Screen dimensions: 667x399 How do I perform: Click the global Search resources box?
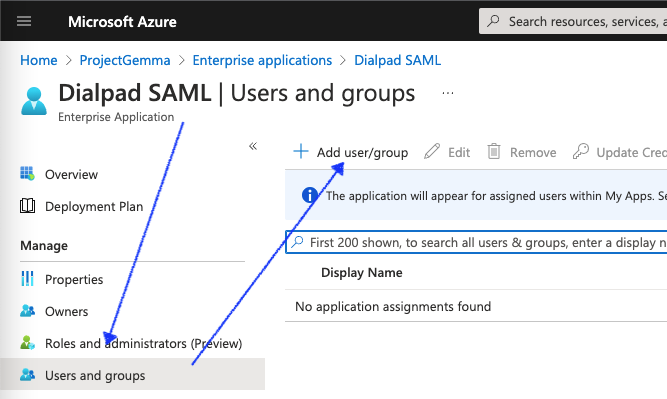click(x=573, y=21)
